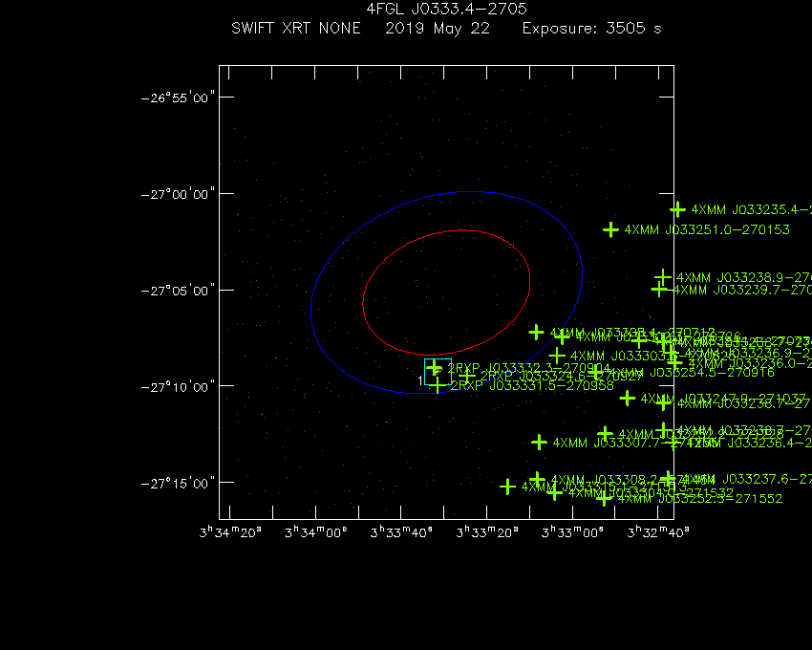Click the 4XMM J033254.5-270916 source label
The image size is (812, 650).
(692, 373)
